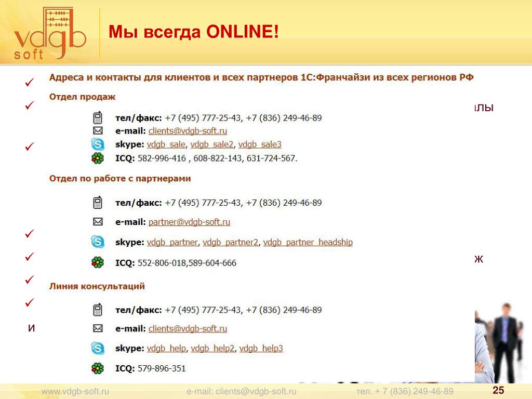The width and height of the screenshot is (532, 399).
Task: Click ICQ number 608-822-143
Action: tap(218, 158)
